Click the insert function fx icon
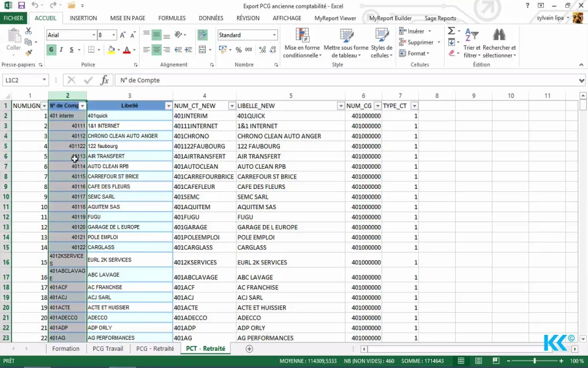The width and height of the screenshot is (588, 368). [x=105, y=80]
